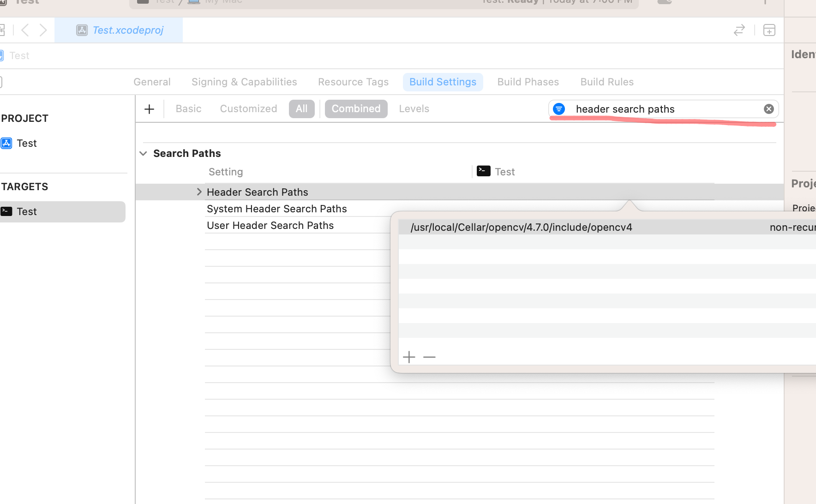Switch to the Build Rules tab
This screenshot has width=816, height=504.
click(x=607, y=82)
